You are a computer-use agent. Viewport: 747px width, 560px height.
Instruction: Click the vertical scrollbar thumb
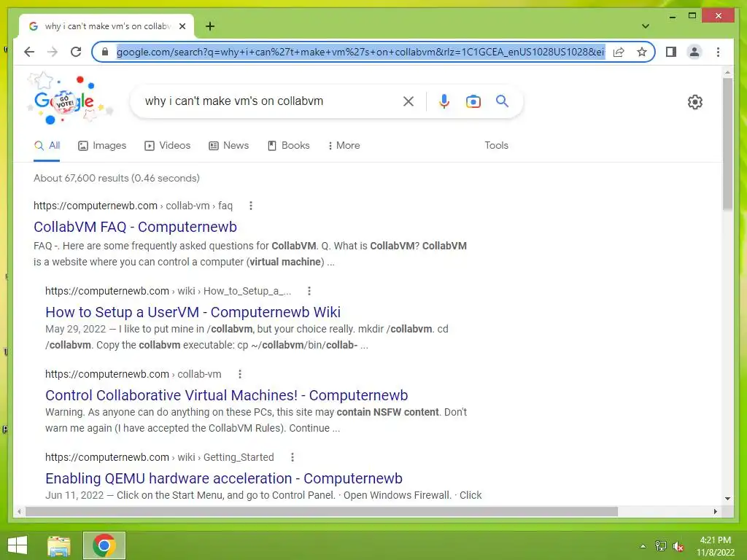click(x=727, y=144)
